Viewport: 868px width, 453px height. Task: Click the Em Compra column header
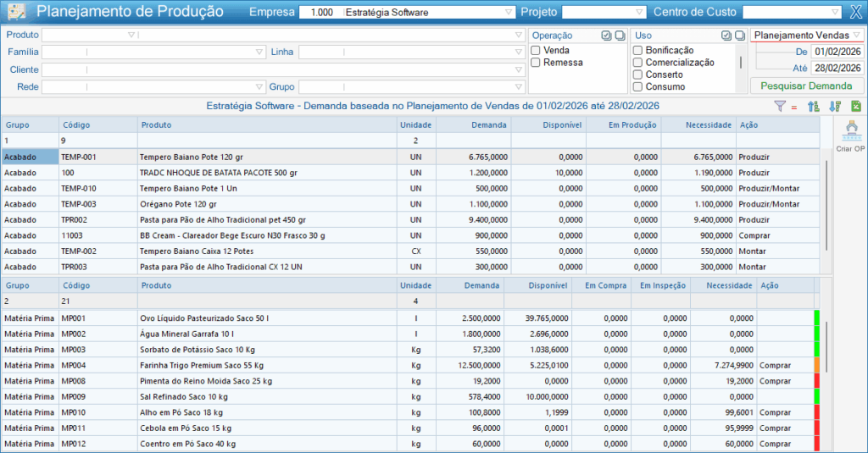[602, 286]
